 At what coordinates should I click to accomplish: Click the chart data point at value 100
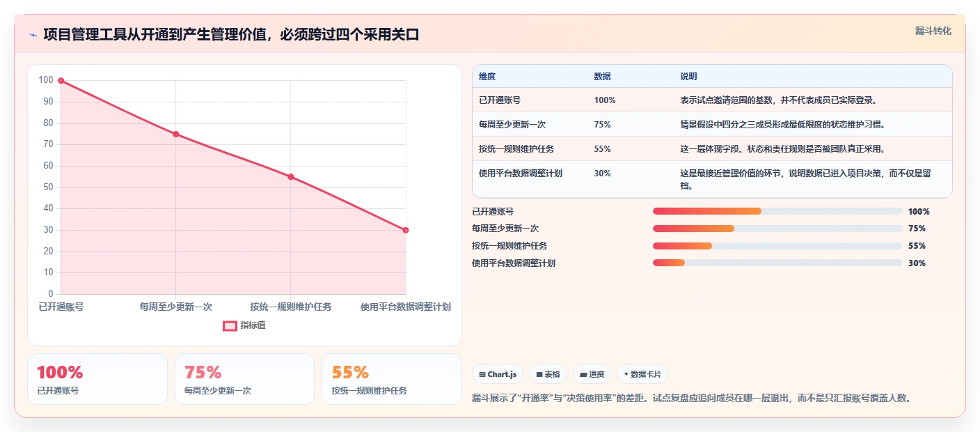[x=61, y=81]
